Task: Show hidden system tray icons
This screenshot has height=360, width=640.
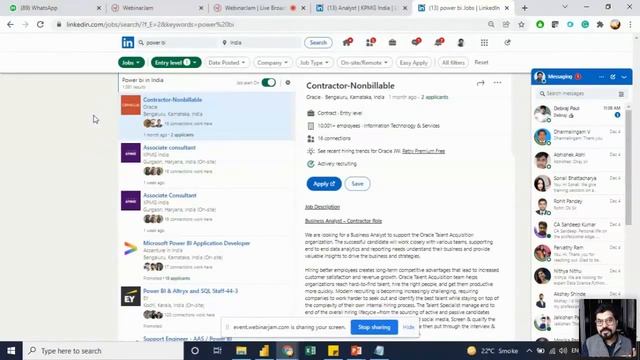Action: point(529,351)
